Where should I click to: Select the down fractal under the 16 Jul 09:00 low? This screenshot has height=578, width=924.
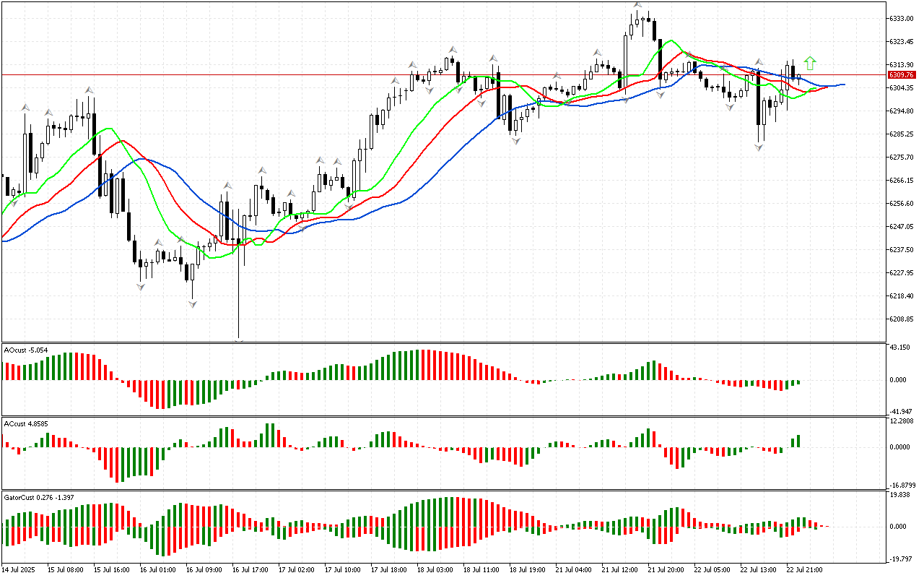193,305
